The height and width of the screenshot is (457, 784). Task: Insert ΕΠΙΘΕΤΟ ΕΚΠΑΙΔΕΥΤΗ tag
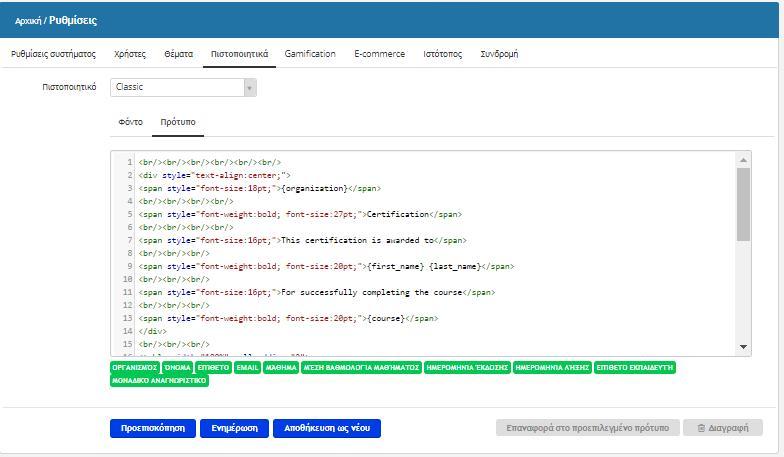pyautogui.click(x=635, y=368)
